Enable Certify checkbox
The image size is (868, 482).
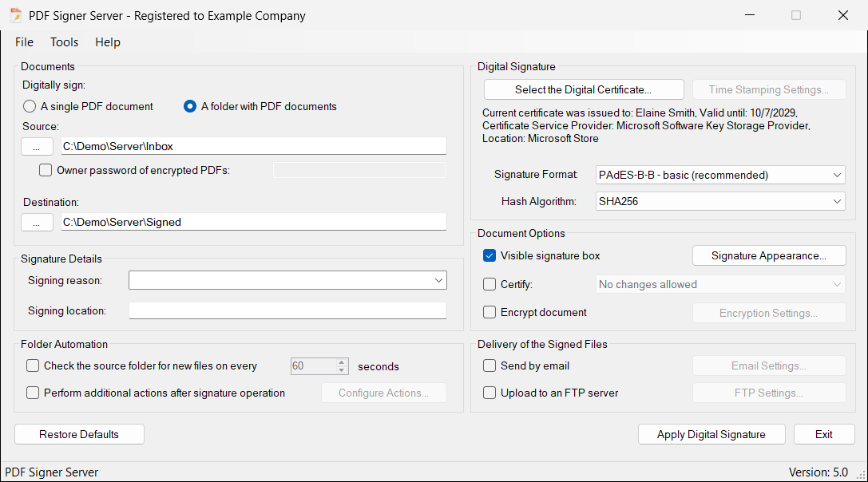click(x=489, y=284)
